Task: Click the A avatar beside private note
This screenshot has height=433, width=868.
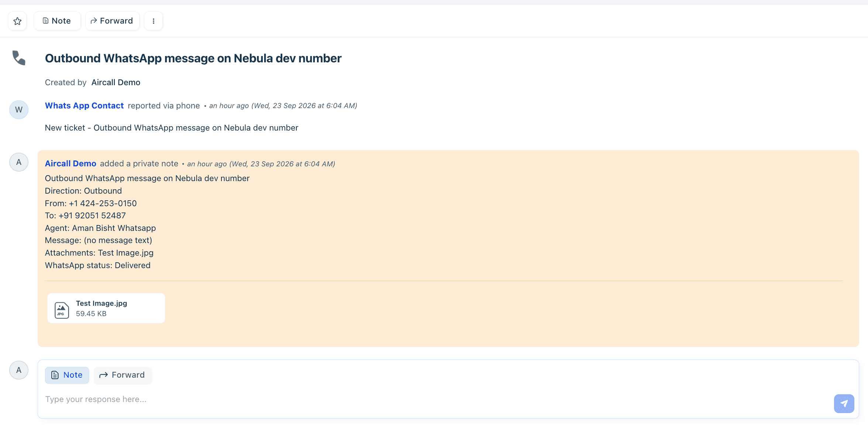Action: (19, 162)
